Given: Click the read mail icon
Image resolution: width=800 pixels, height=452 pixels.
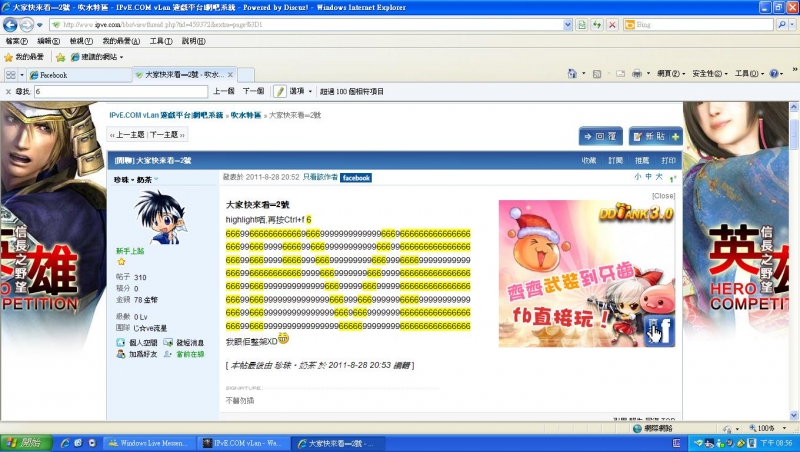Looking at the screenshot, I should tap(620, 74).
